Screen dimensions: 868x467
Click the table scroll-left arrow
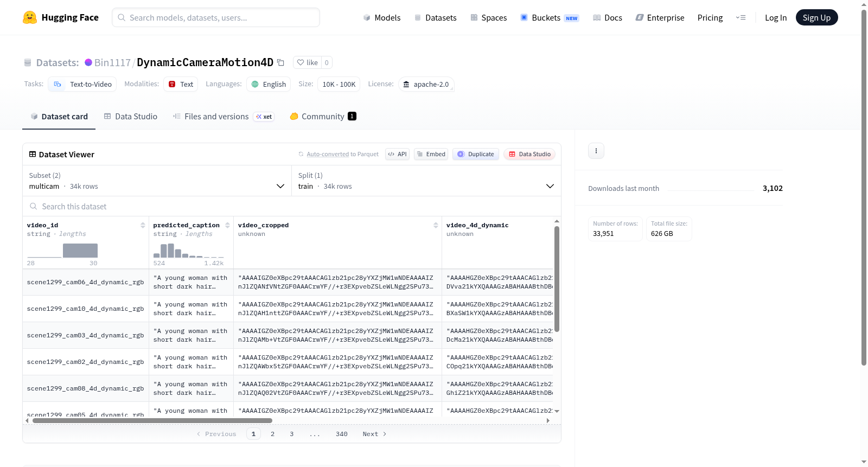[x=27, y=420]
